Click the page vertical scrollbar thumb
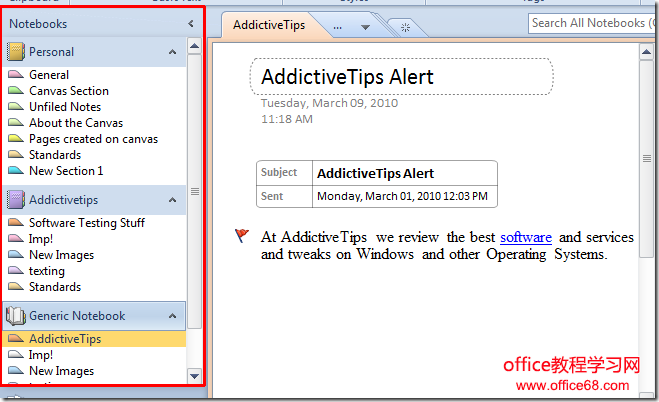Screen dimensions: 659x402 (646, 159)
